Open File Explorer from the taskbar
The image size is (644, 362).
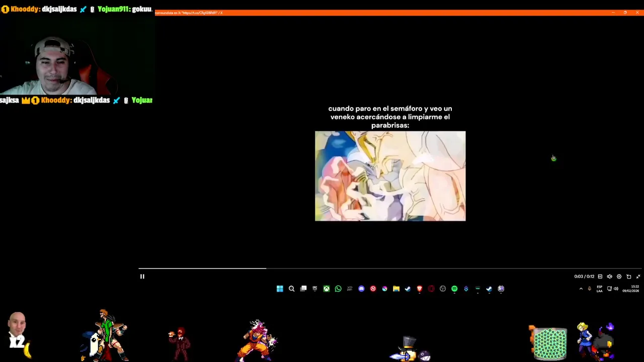(x=396, y=289)
